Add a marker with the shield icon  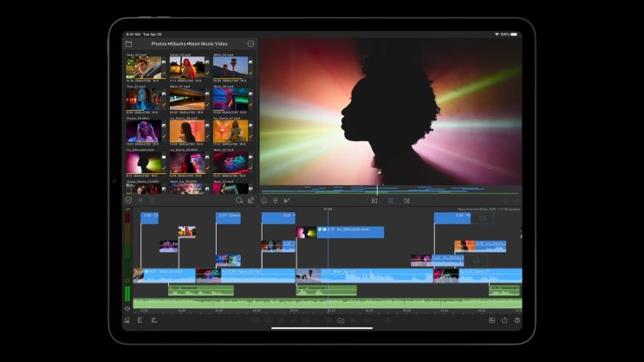coord(275,201)
